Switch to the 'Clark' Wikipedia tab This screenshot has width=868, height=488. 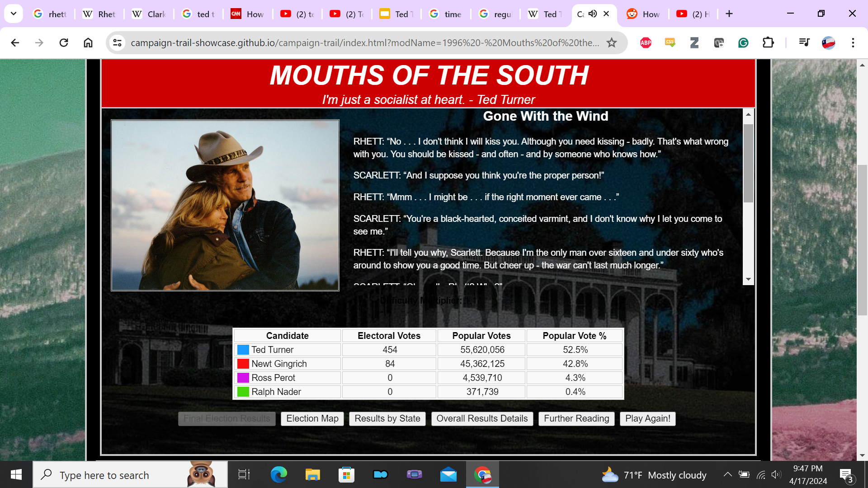click(x=149, y=14)
